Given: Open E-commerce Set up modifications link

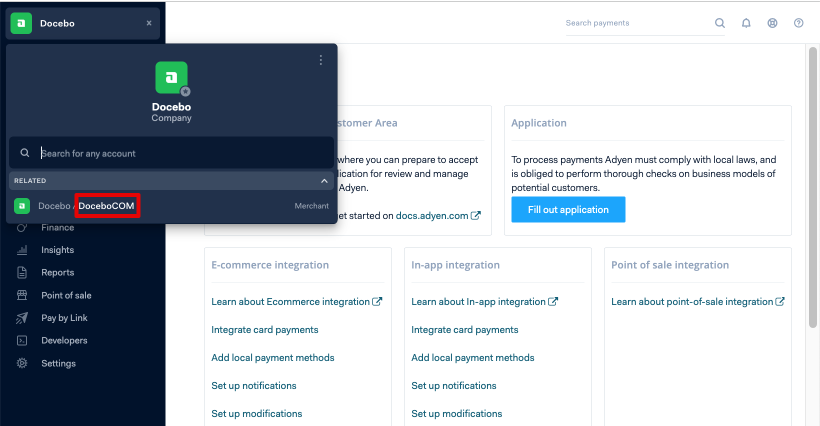Looking at the screenshot, I should click(x=257, y=413).
